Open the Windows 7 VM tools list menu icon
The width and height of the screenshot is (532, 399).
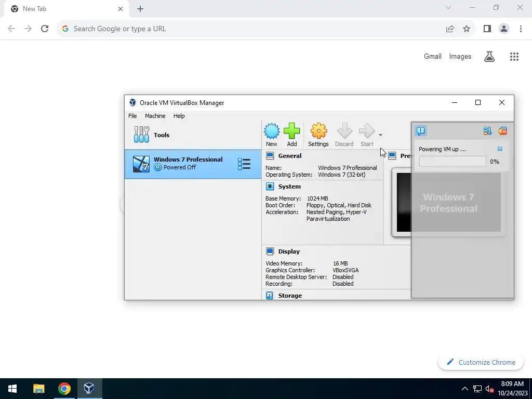click(244, 164)
